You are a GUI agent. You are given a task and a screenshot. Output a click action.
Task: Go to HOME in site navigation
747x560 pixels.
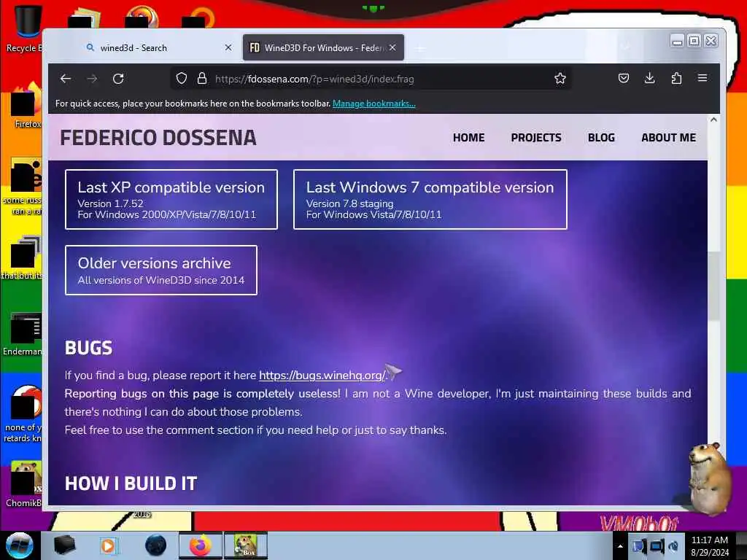[468, 138]
